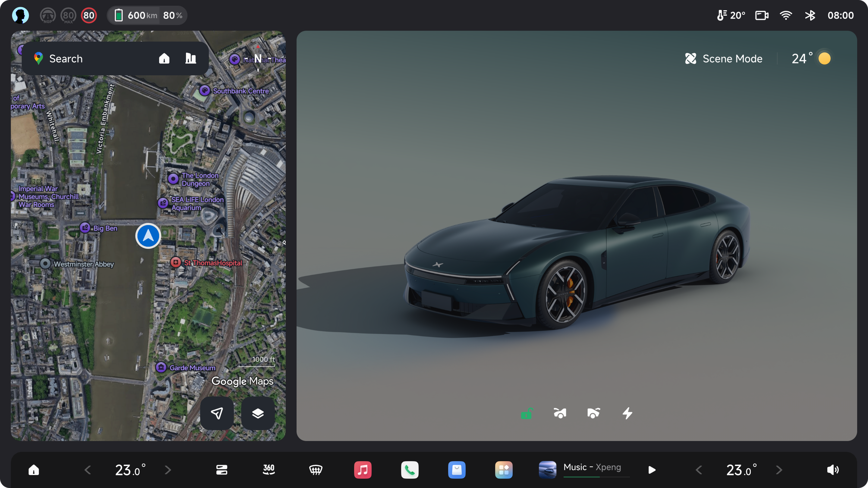The image size is (868, 488).
Task: Select St Thomas Hospital map marker
Action: 176,262
